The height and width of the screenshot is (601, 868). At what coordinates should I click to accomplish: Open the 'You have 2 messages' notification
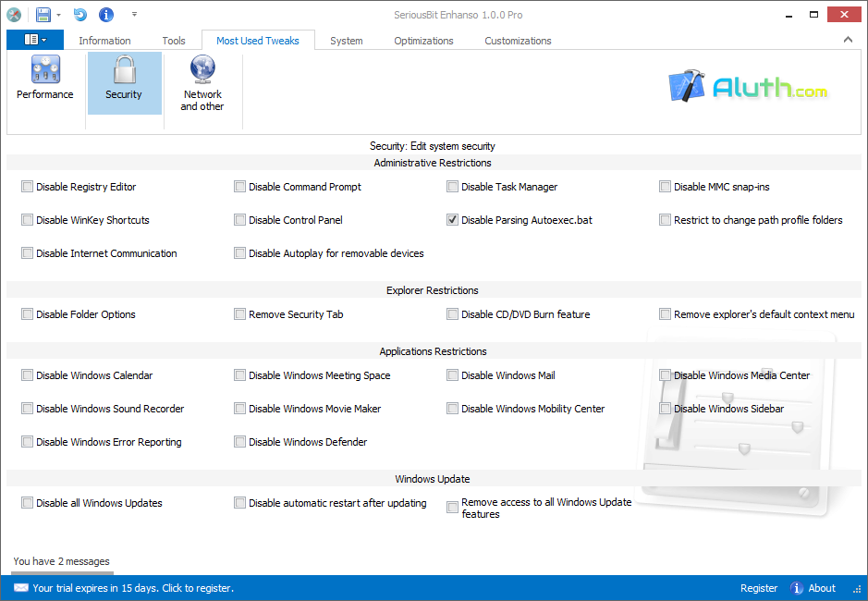tap(60, 561)
